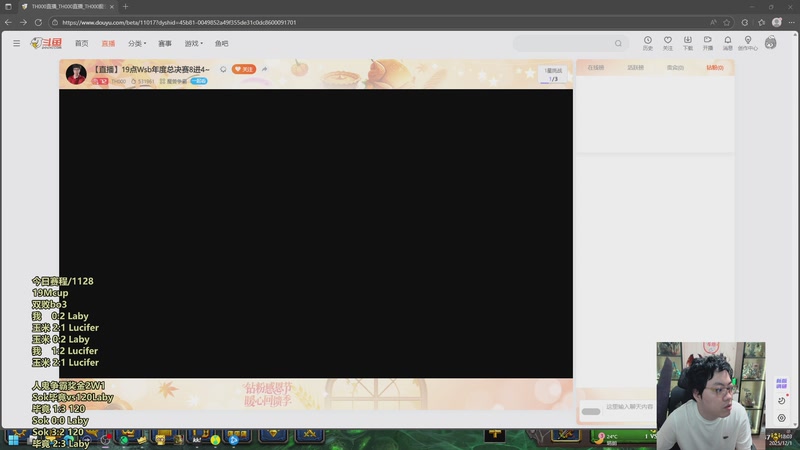The height and width of the screenshot is (450, 800).
Task: Open 消息 notifications bell
Action: pyautogui.click(x=728, y=43)
